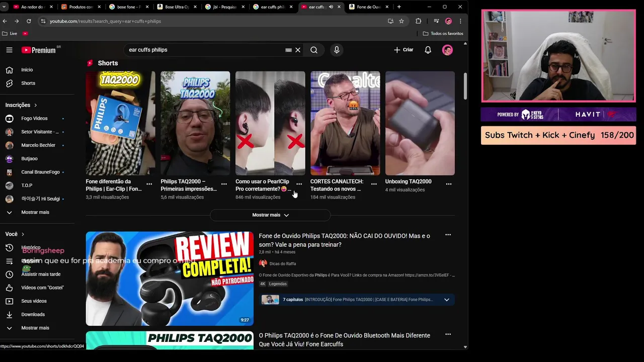Open options for 'Unboxing TAQ2000' short
The height and width of the screenshot is (362, 644).
449,184
